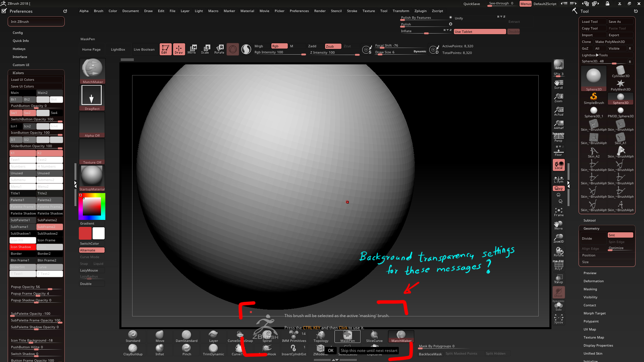Open the Texture Off selector
644x362 pixels.
point(92,151)
